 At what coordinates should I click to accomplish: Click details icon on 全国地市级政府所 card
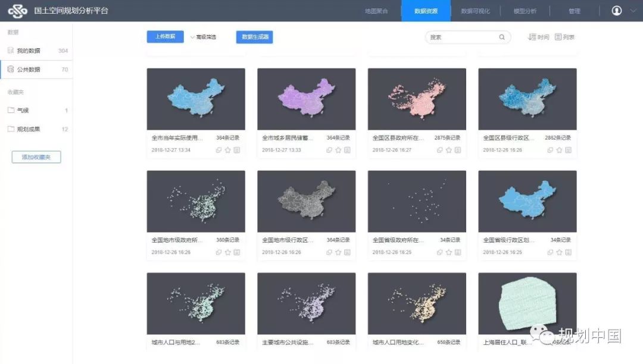click(x=237, y=252)
